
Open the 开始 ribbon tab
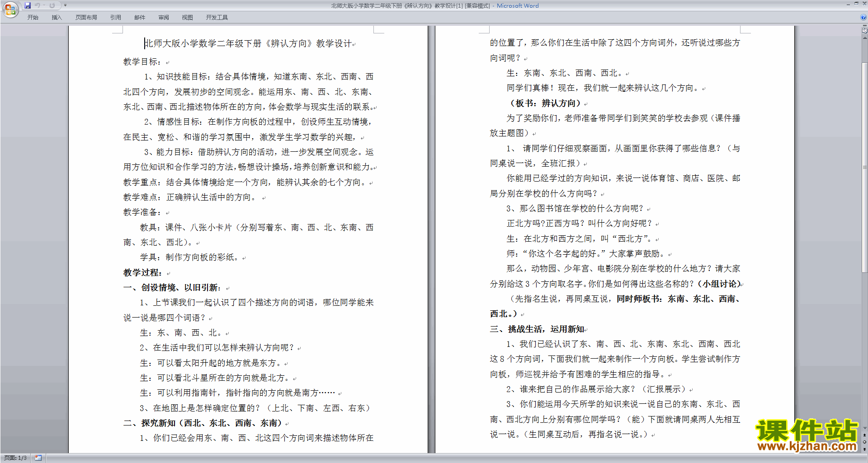point(33,17)
